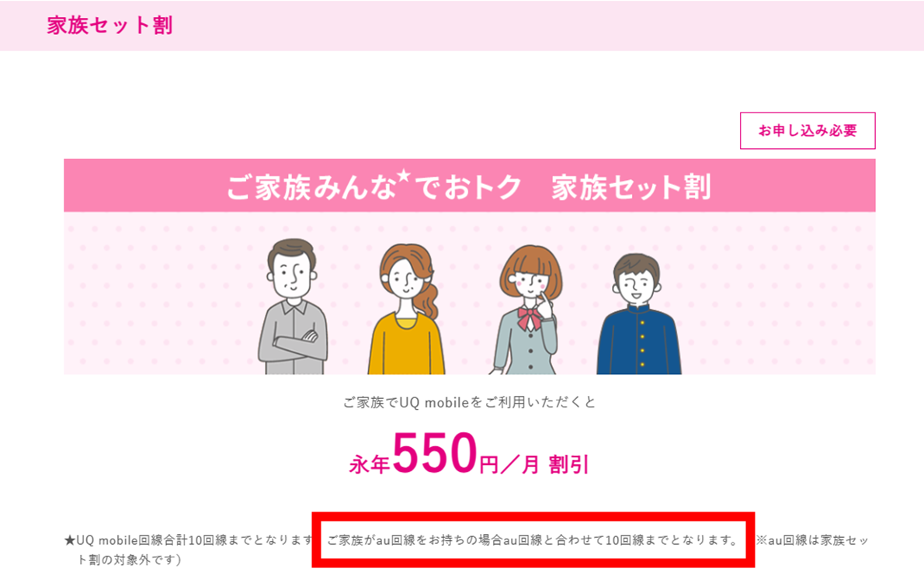Click the father illustration with crossed arms

point(293,307)
